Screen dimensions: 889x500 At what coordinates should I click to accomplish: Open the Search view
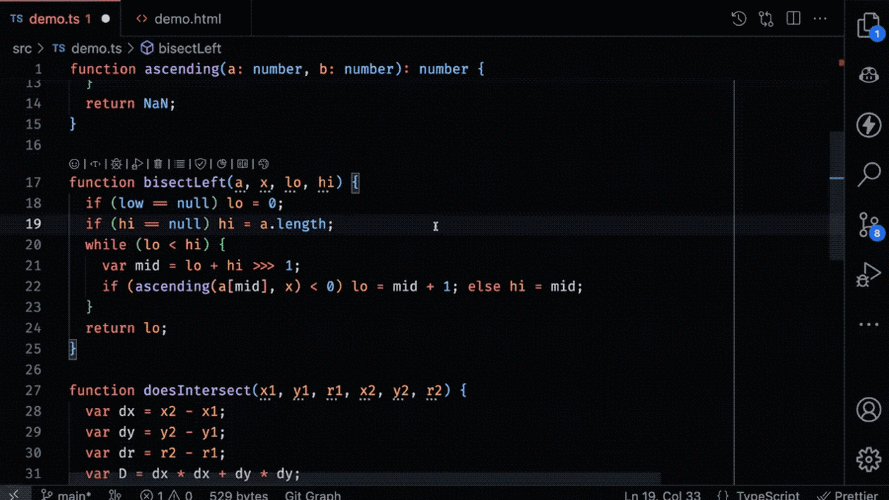point(869,174)
